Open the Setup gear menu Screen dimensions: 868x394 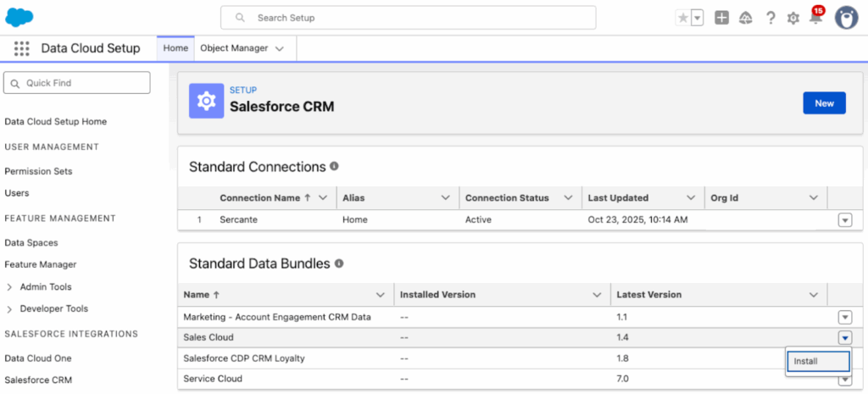[x=793, y=19]
